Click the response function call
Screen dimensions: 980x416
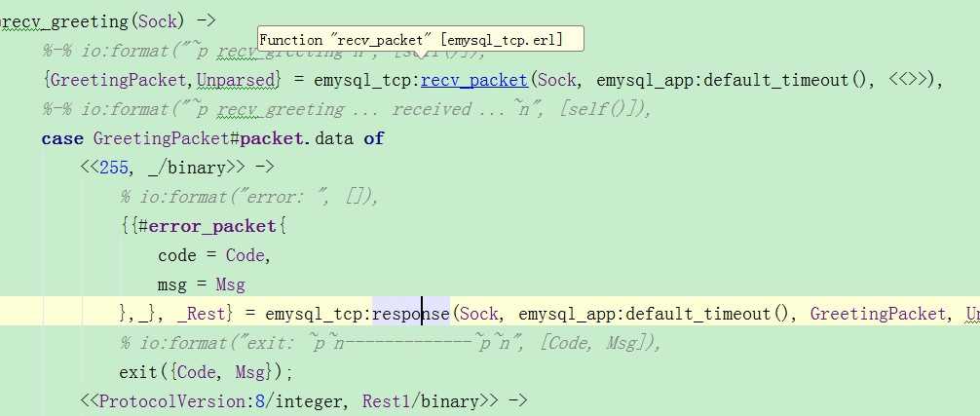411,313
